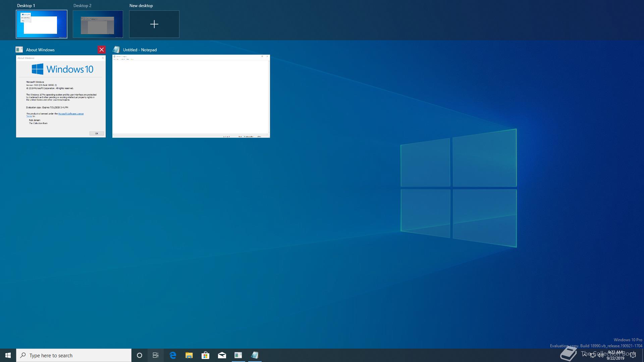
Task: Close the About Windows preview
Action: (x=102, y=50)
